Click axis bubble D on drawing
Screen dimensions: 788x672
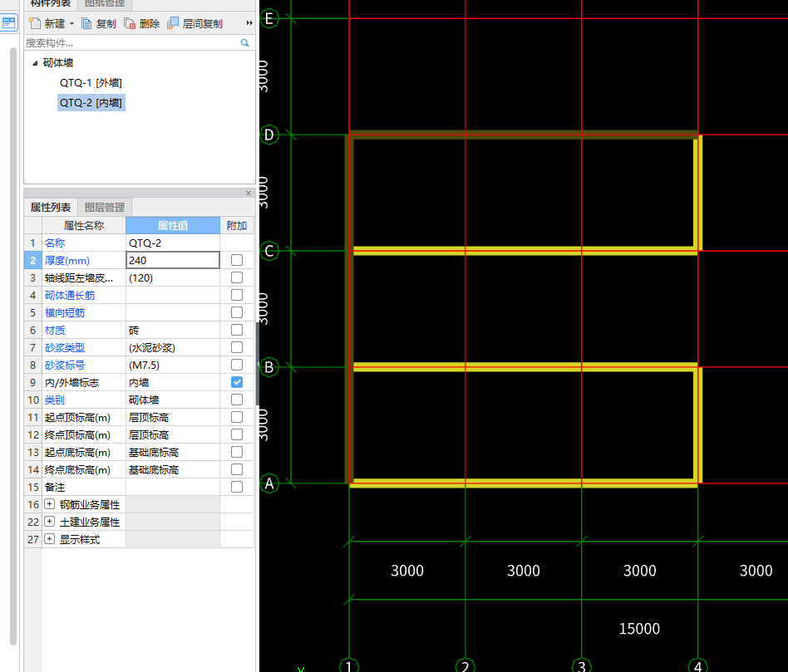point(268,135)
